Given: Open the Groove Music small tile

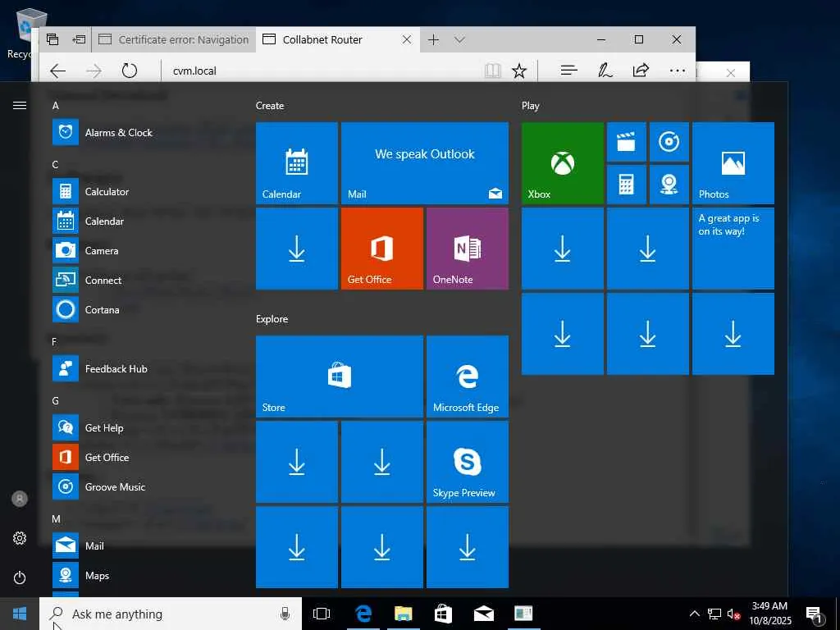Looking at the screenshot, I should click(x=669, y=142).
